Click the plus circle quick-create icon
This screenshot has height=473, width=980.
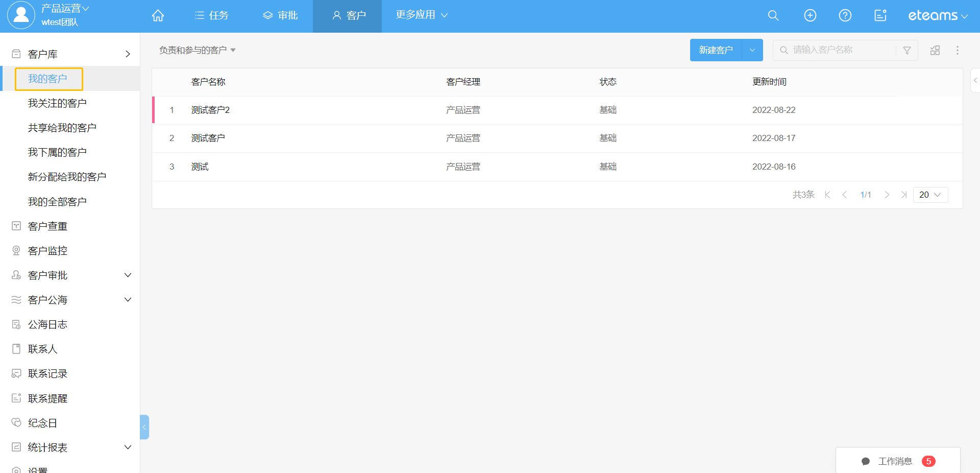(x=810, y=16)
